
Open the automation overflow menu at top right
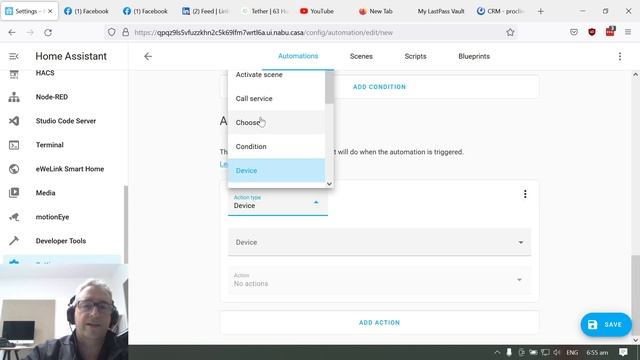tap(620, 56)
